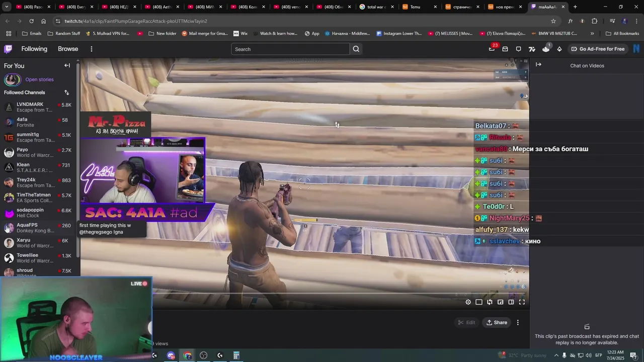Image resolution: width=644 pixels, height=362 pixels.
Task: Open the Get Bits diamond icon
Action: 559,49
